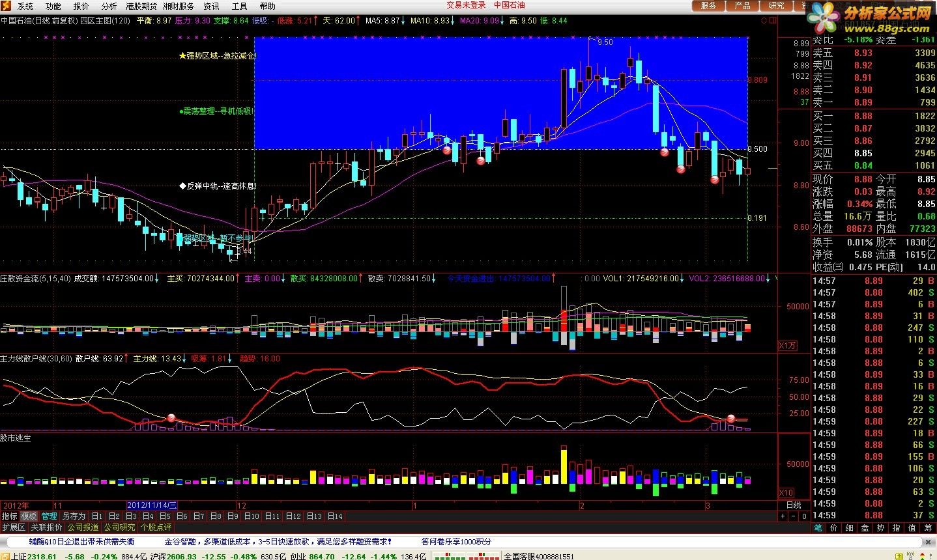Viewport: 937px width, 560px height.
Task: Select the 指标 tab
Action: [9, 516]
